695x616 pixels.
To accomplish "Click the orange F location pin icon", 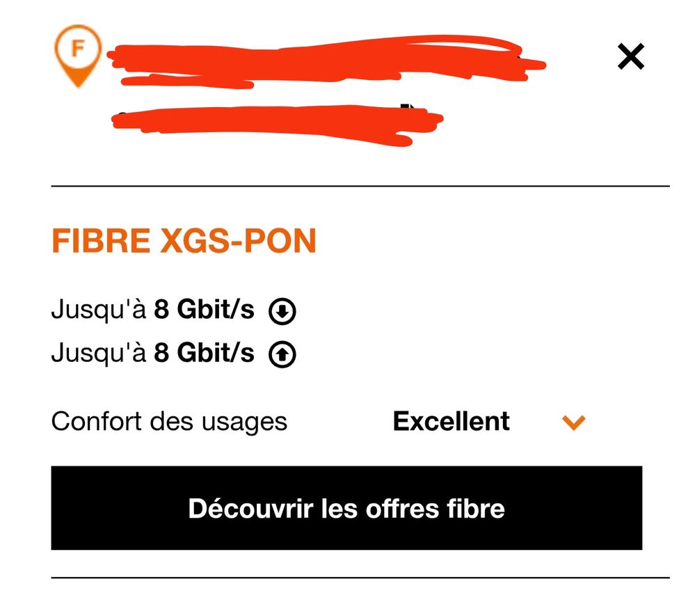I will (x=78, y=56).
